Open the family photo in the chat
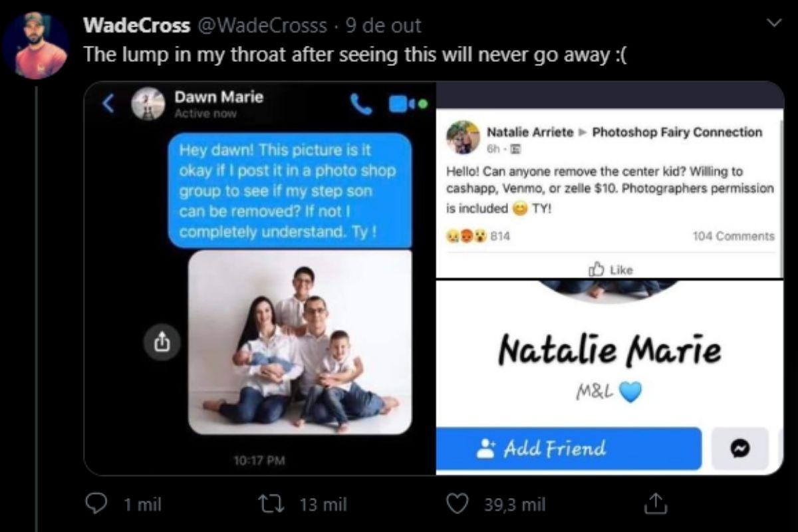 [x=300, y=342]
